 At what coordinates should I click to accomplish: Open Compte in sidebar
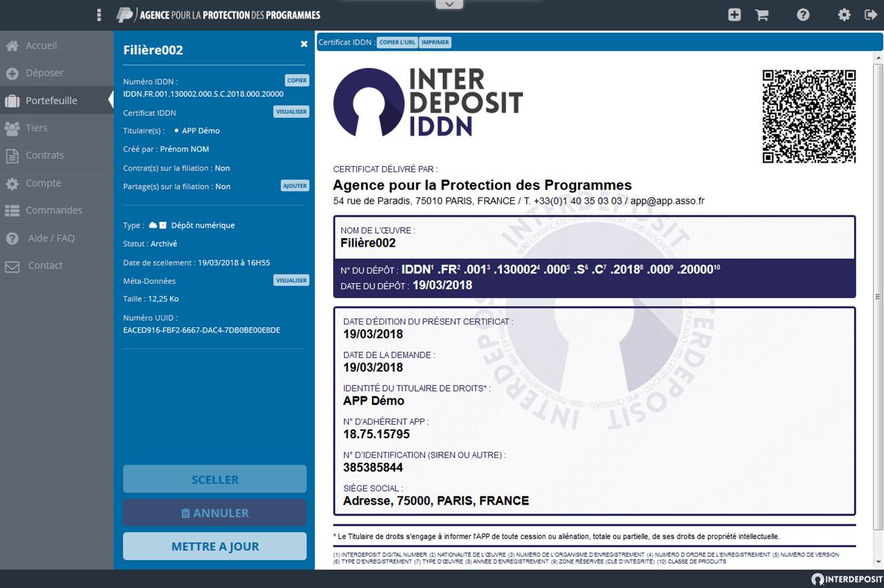(57, 183)
